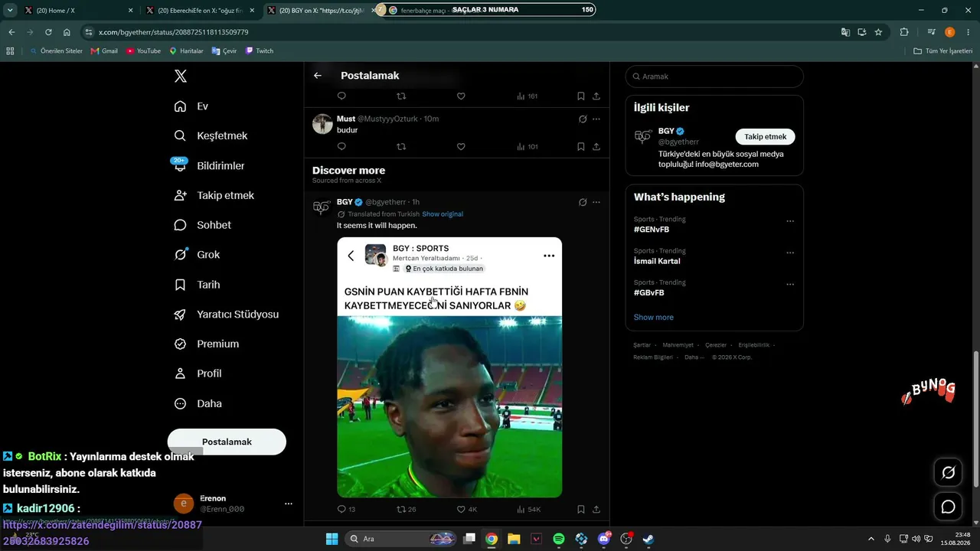Open account menu dots next to Erenon

(289, 504)
